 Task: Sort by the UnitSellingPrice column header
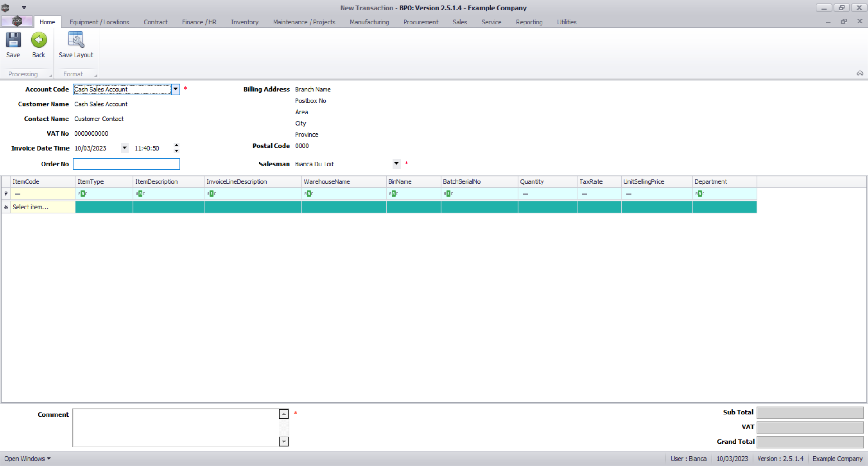657,181
